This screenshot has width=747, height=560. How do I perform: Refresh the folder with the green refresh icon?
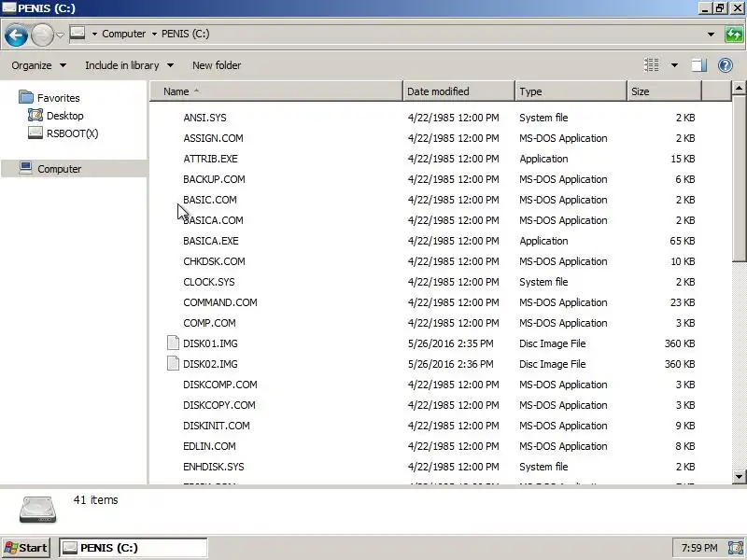click(x=734, y=35)
